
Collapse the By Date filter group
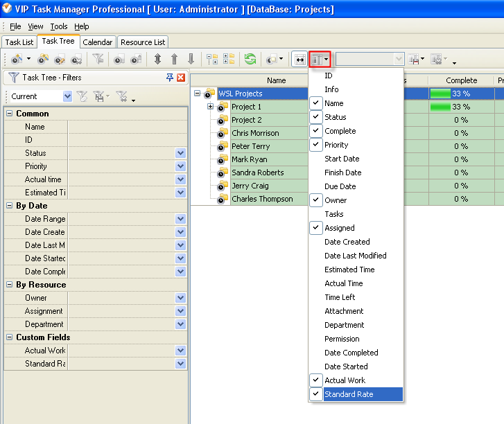click(x=10, y=206)
